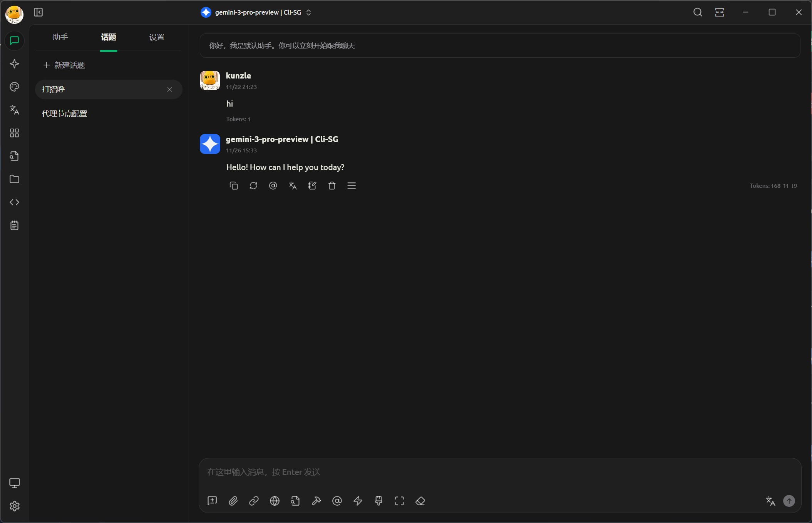This screenshot has height=523, width=812.
Task: Open the paintings palette icon in sidebar
Action: tap(14, 87)
